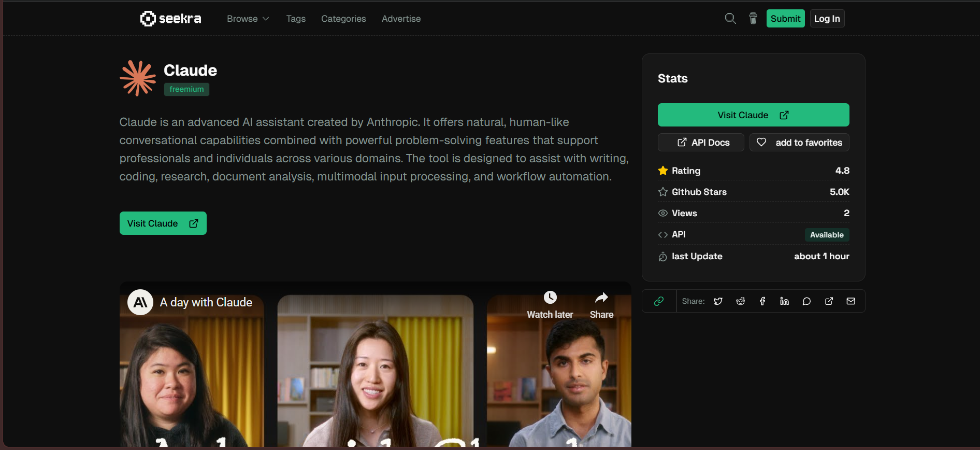Click the 4.8 rating value

842,171
